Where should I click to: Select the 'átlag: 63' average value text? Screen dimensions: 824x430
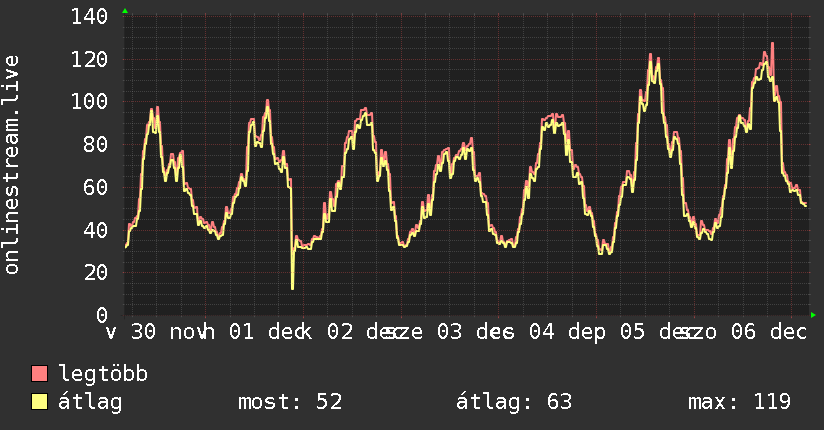tap(514, 402)
